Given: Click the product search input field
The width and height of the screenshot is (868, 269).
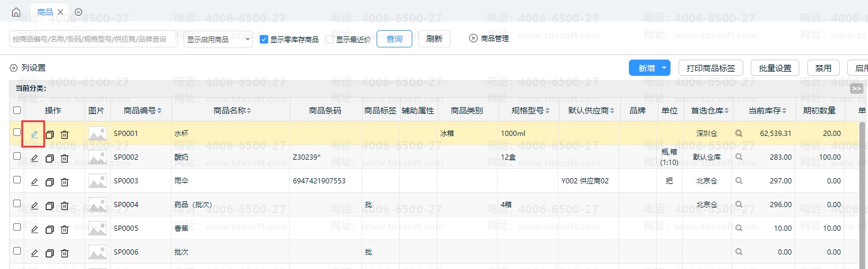Looking at the screenshot, I should [94, 39].
